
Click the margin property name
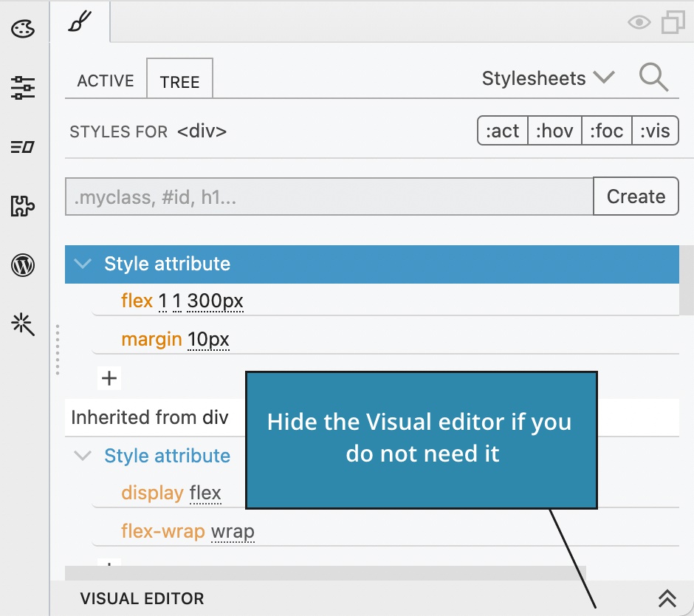point(151,339)
